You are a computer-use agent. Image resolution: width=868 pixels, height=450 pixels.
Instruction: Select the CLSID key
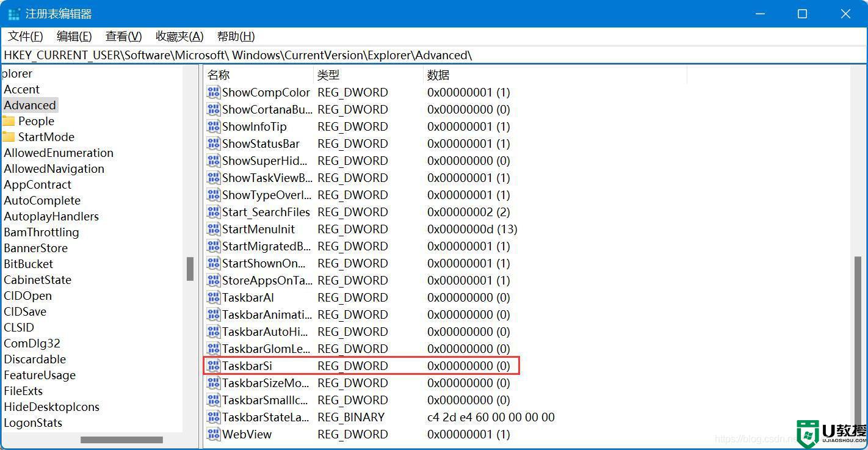coord(19,327)
